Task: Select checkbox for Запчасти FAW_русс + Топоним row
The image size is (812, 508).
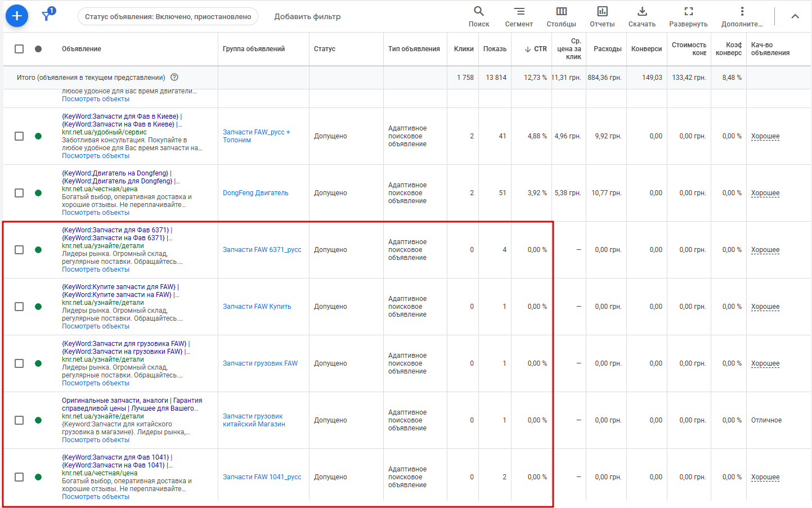Action: coord(19,136)
